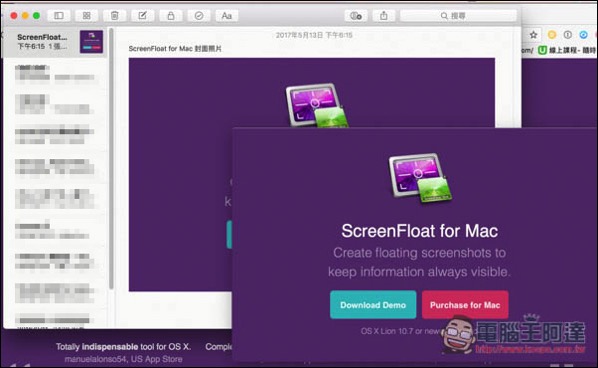Create a new note with compose icon
598x368 pixels.
(x=143, y=16)
